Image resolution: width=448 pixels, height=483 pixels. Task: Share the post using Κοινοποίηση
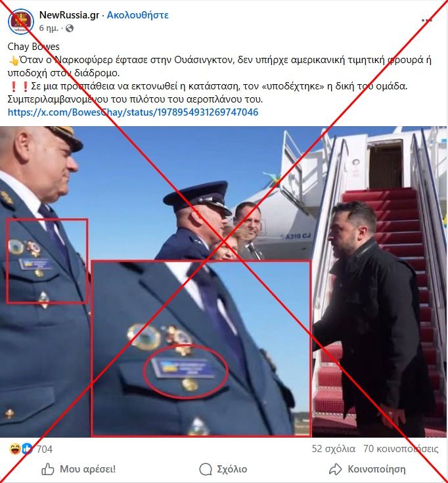pos(367,469)
